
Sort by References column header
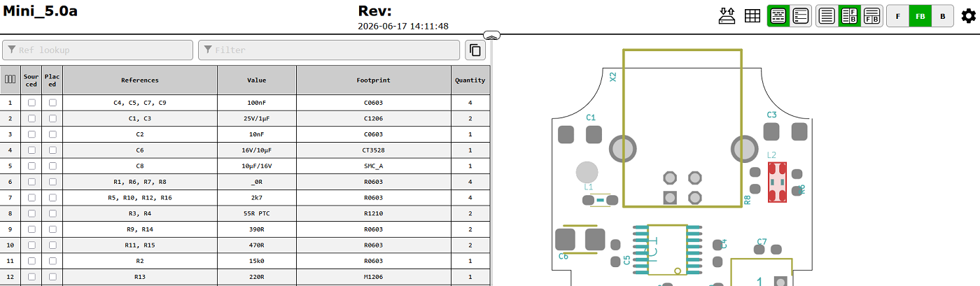[x=140, y=80]
